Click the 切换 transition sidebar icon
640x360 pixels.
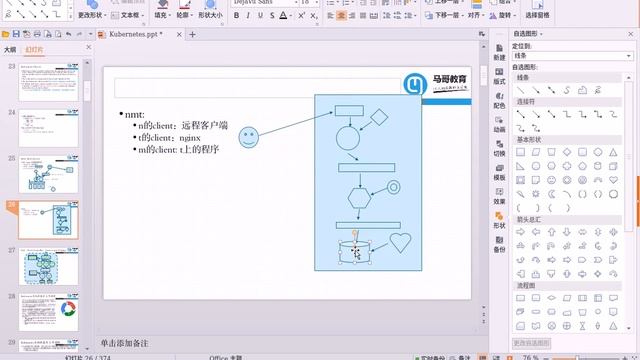pyautogui.click(x=499, y=149)
